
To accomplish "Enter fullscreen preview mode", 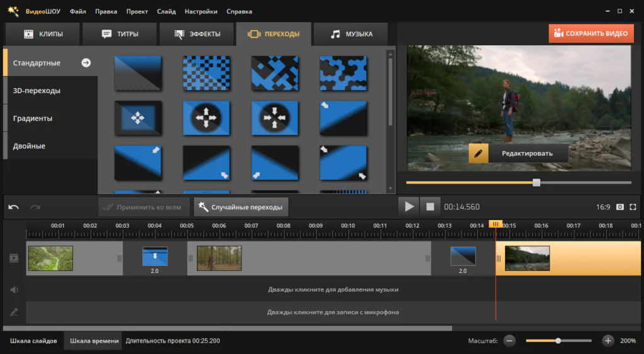I will pyautogui.click(x=633, y=207).
